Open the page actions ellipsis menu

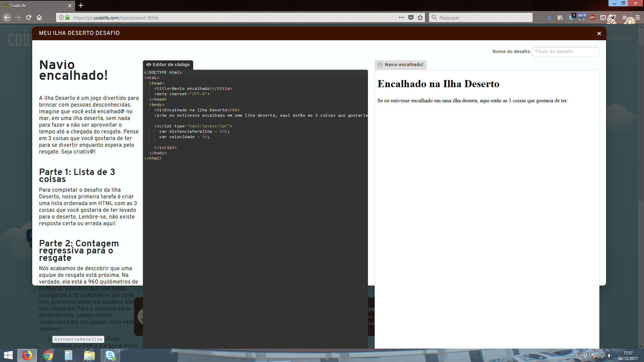[x=401, y=17]
